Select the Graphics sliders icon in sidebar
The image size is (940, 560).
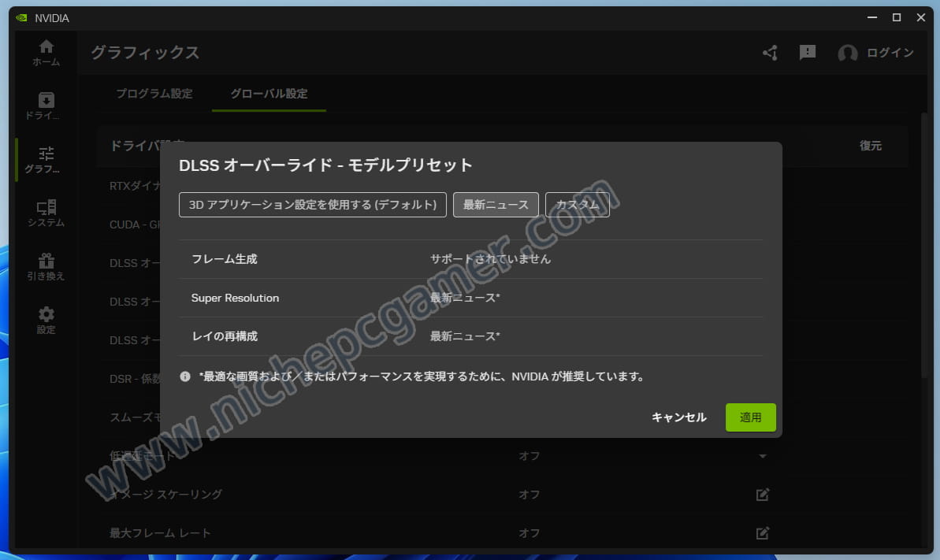click(46, 154)
